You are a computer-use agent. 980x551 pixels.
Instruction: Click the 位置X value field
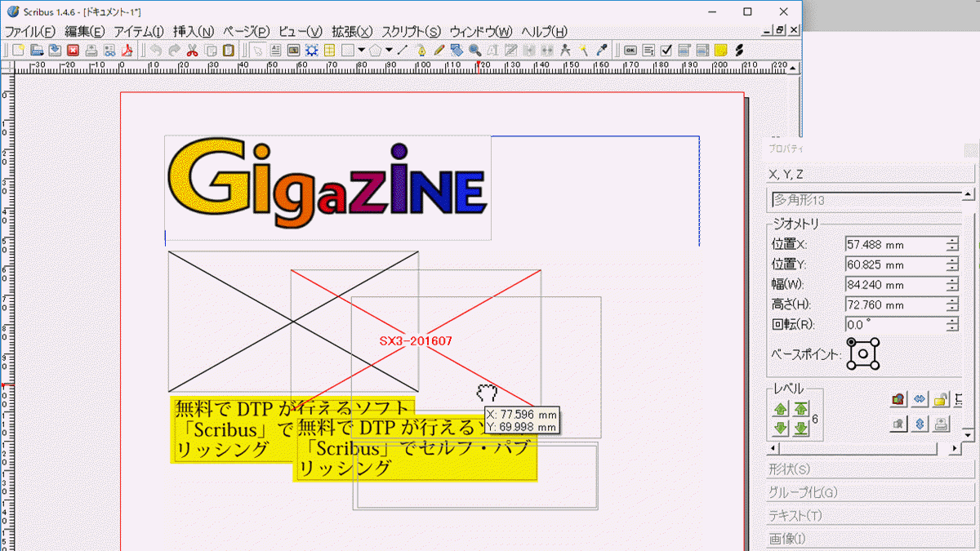tap(896, 244)
